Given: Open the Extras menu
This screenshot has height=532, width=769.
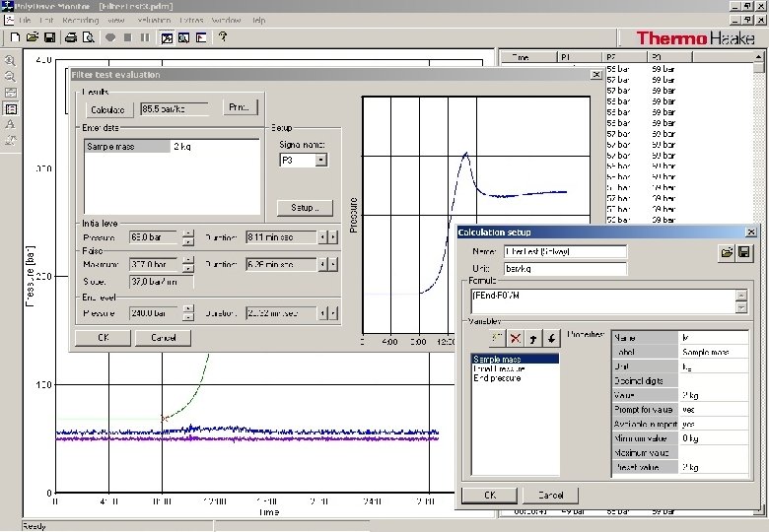Looking at the screenshot, I should click(191, 20).
